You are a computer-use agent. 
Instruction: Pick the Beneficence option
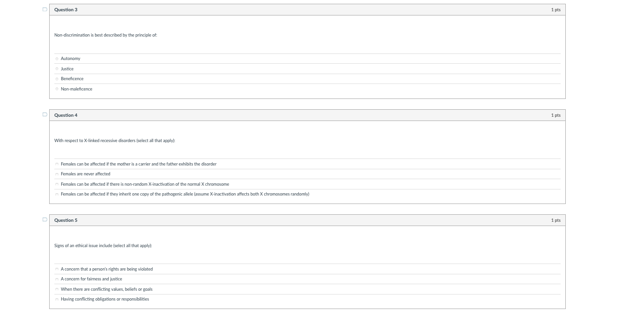57,79
